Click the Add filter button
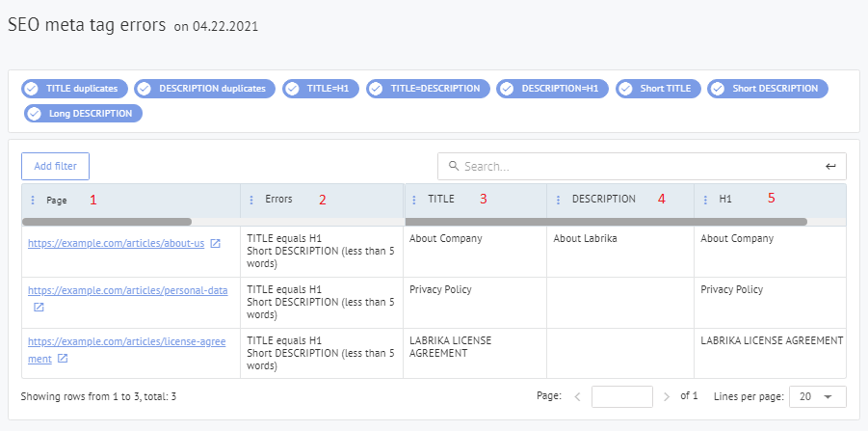 coord(56,166)
